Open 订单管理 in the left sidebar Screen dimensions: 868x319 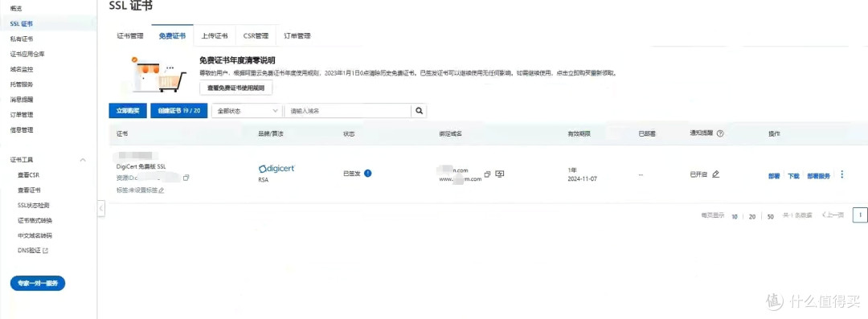[x=21, y=115]
